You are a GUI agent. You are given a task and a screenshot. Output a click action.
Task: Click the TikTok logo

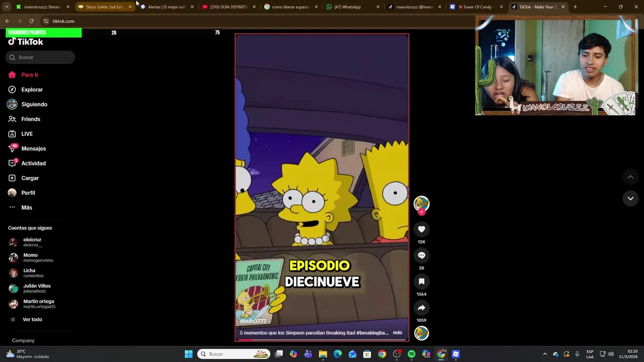(26, 42)
